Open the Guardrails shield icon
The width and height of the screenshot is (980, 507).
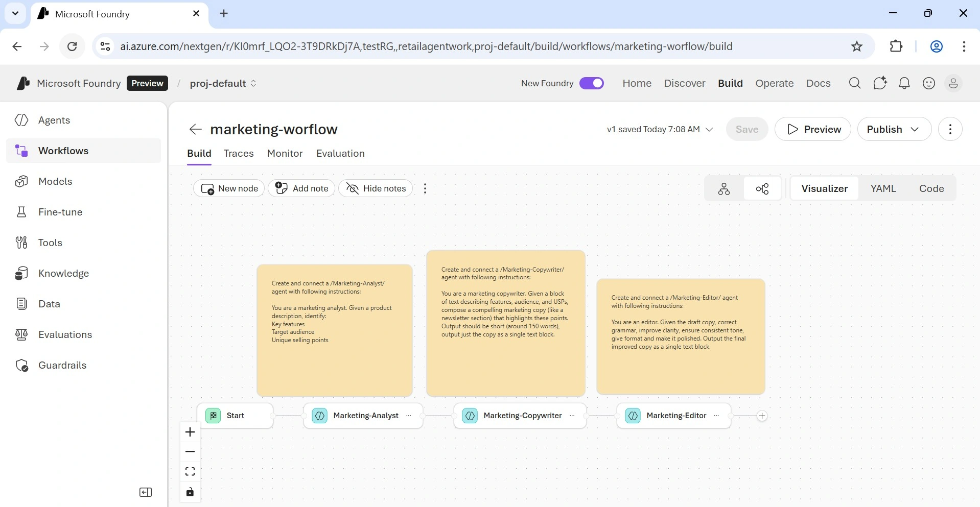click(21, 365)
